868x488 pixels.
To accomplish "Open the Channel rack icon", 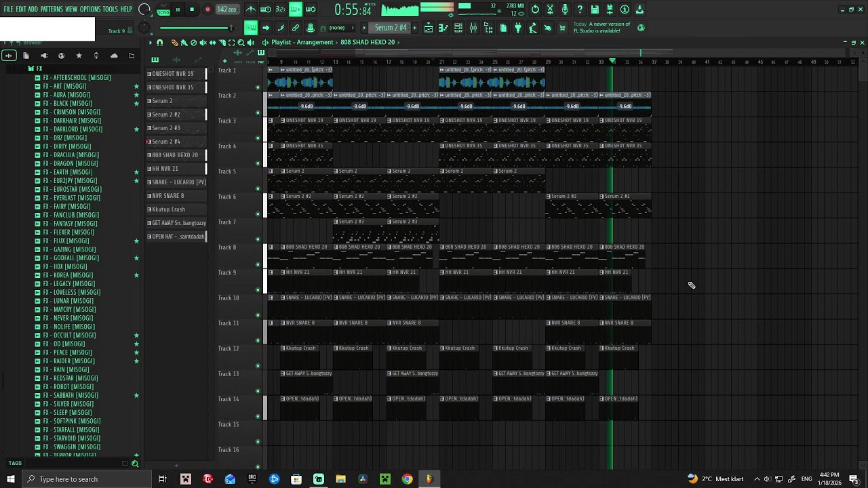I will pyautogui.click(x=458, y=28).
